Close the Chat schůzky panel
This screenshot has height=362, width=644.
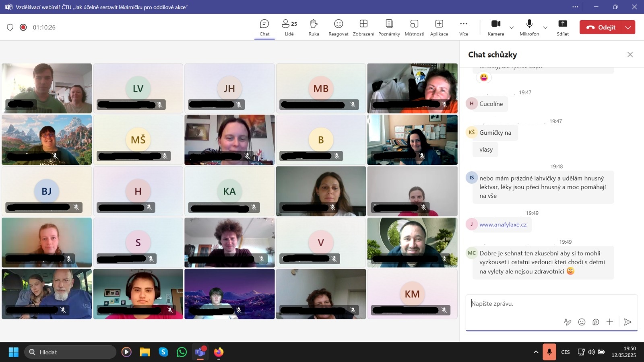point(630,54)
